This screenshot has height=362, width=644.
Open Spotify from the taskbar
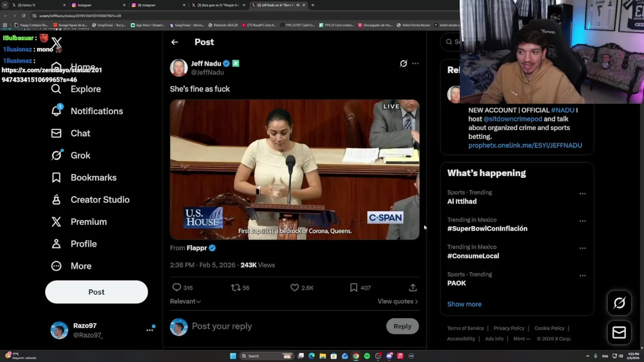click(367, 356)
